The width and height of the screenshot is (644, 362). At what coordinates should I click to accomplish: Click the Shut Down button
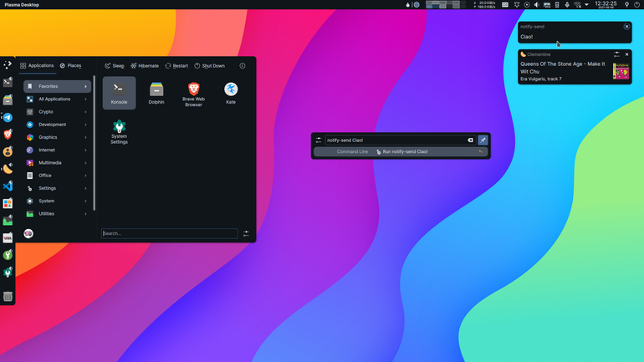[209, 66]
